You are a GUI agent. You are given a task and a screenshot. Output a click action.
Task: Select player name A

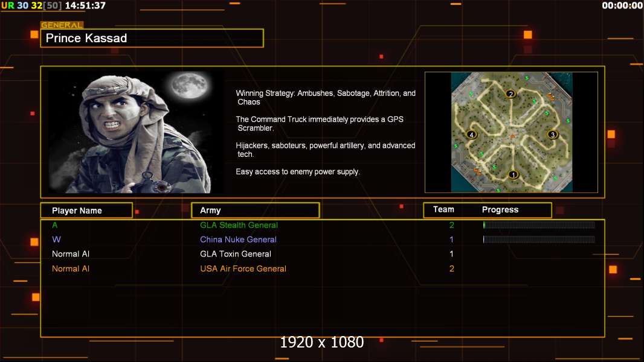(54, 225)
